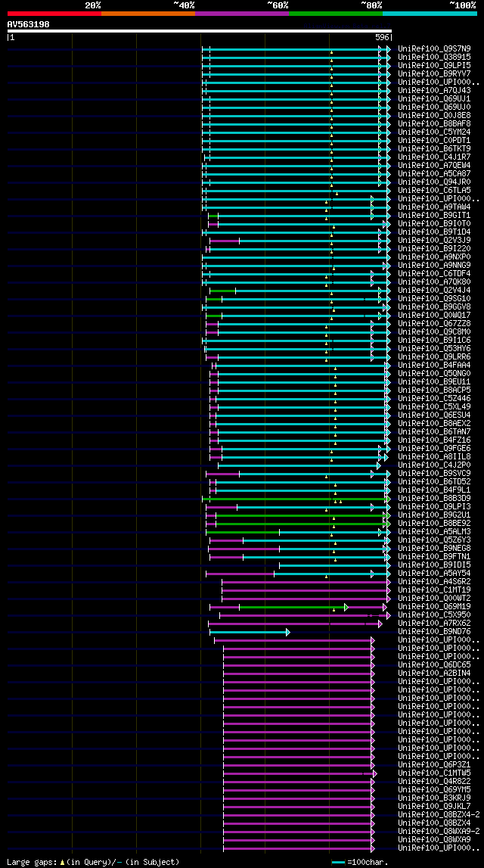Click the UniRef100_Q53HY6 entry

(x=434, y=348)
